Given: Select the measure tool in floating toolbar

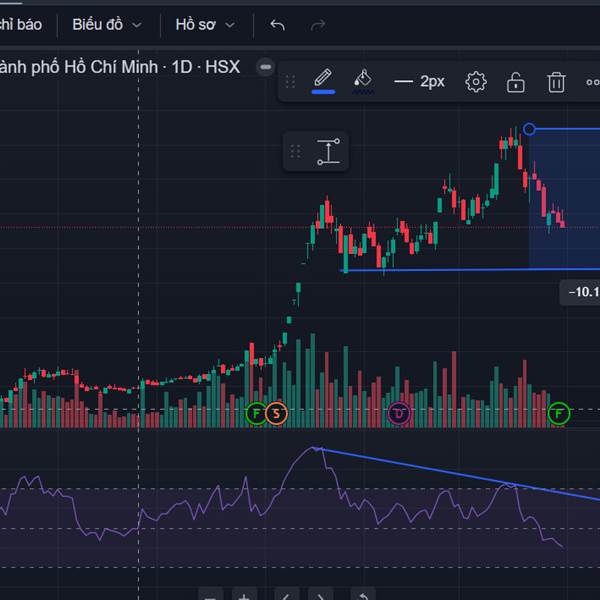Looking at the screenshot, I should click(x=328, y=151).
